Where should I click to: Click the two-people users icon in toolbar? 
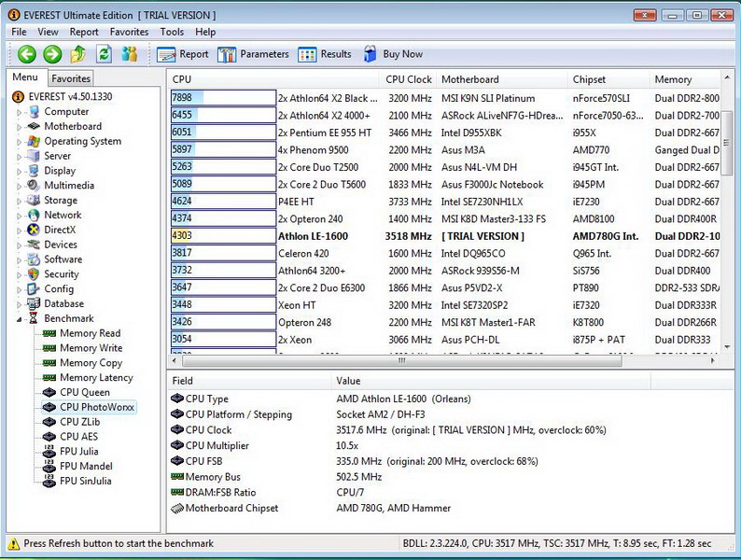tap(130, 54)
